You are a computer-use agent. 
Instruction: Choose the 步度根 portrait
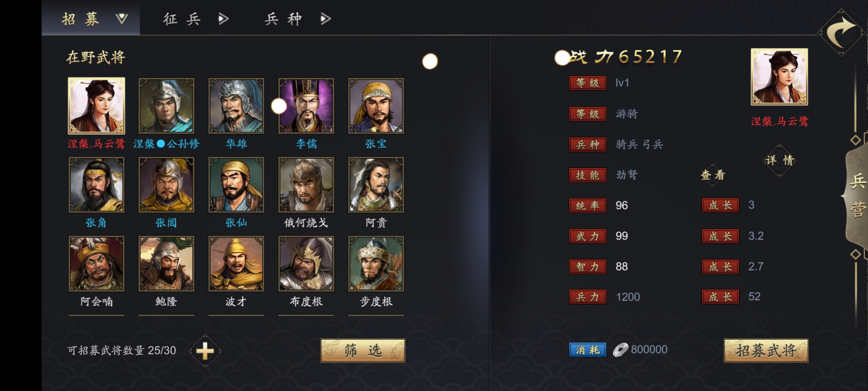(376, 263)
